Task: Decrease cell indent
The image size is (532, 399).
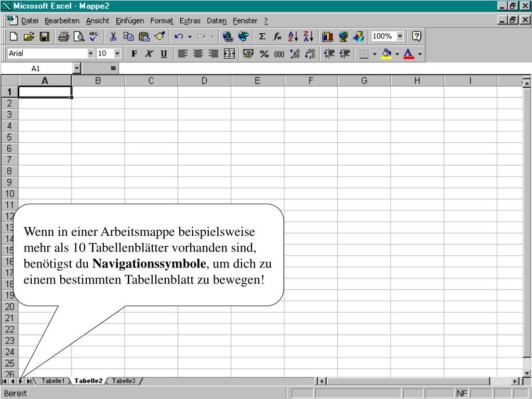Action: [x=329, y=54]
